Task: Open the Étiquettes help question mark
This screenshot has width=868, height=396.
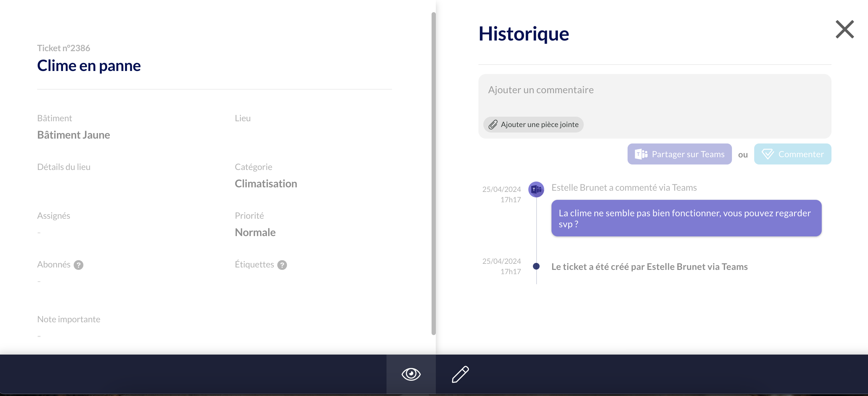Action: pyautogui.click(x=282, y=265)
